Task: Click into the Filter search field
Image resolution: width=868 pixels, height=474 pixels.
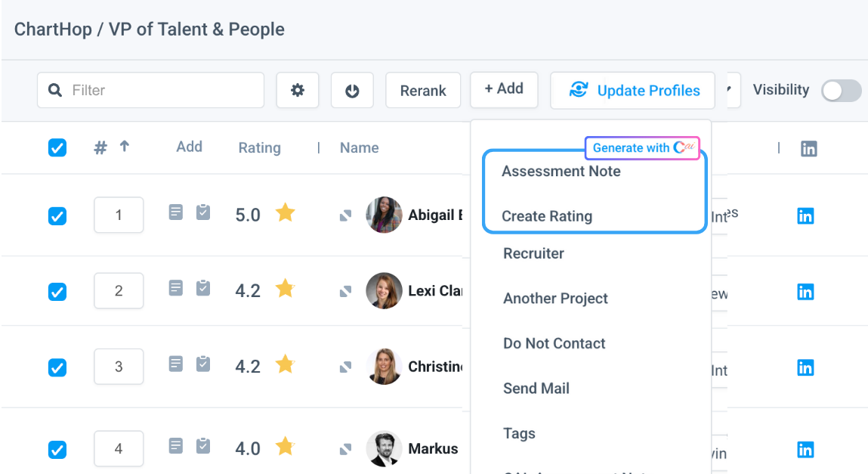Action: coord(150,90)
